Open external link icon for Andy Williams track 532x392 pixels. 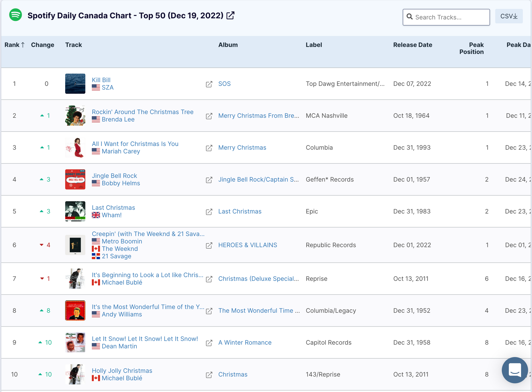tap(209, 311)
